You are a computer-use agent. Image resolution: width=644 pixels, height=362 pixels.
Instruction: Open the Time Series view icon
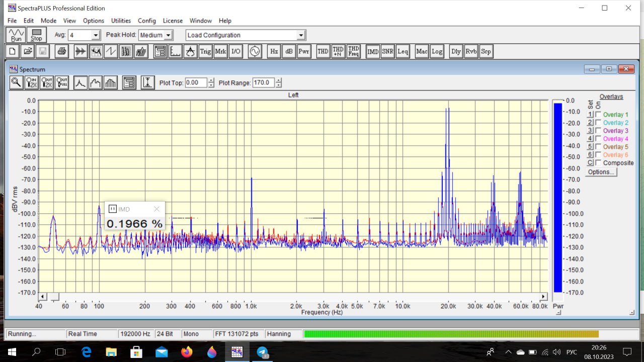80,51
